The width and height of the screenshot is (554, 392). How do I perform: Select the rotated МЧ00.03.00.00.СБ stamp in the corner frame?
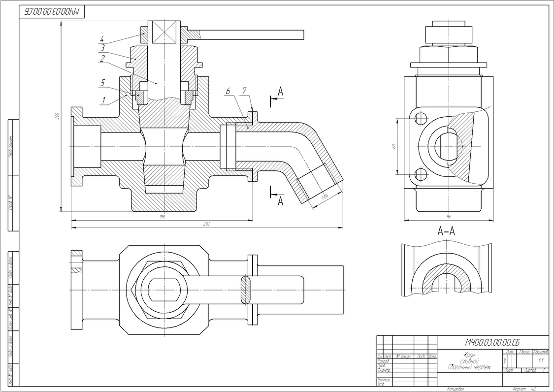tap(52, 12)
